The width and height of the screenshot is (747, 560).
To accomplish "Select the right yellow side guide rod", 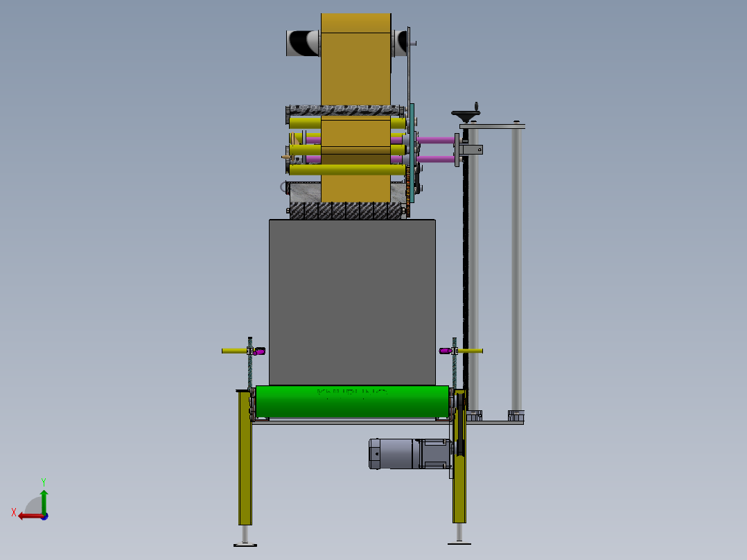I will [x=471, y=351].
